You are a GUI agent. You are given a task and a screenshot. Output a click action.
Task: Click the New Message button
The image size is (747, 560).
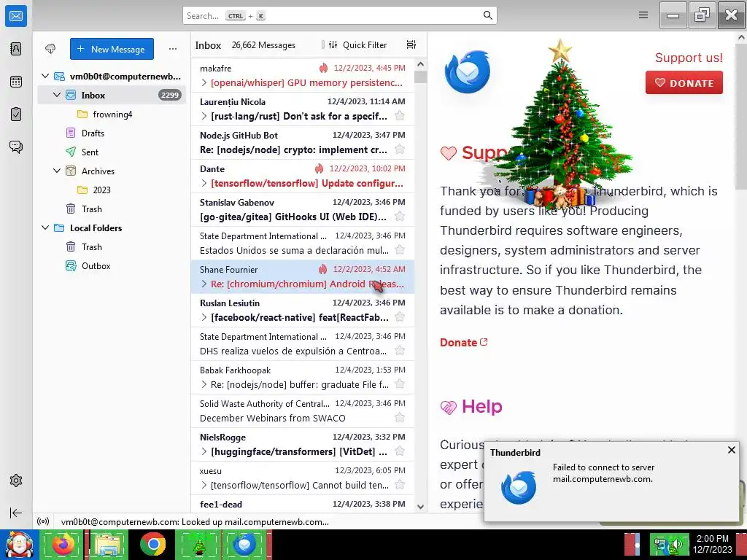coord(112,49)
